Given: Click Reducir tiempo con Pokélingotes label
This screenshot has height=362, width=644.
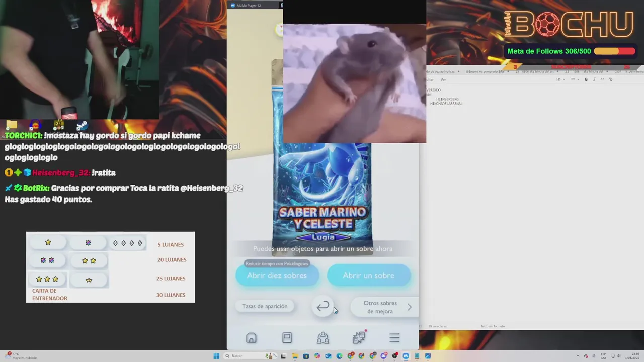Looking at the screenshot, I should click(x=277, y=263).
